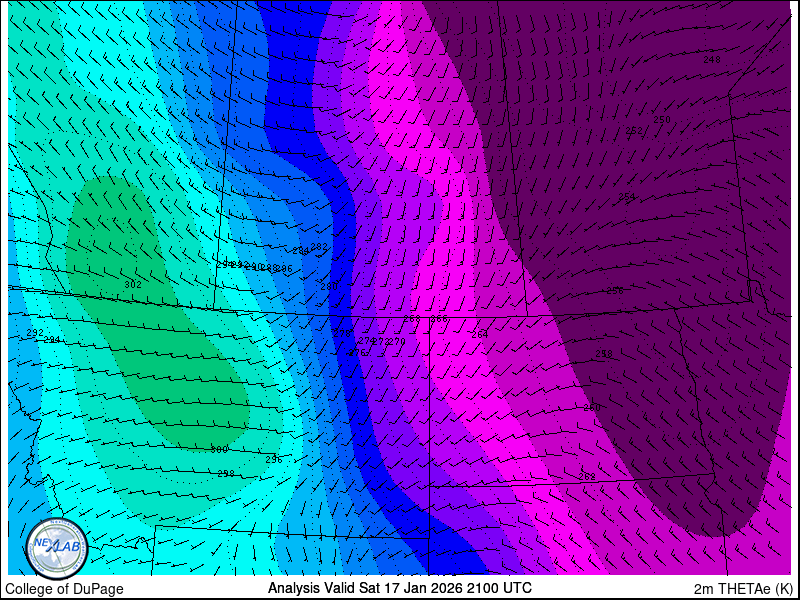Click the 248 contour label
This screenshot has height=600, width=800.
pos(712,60)
